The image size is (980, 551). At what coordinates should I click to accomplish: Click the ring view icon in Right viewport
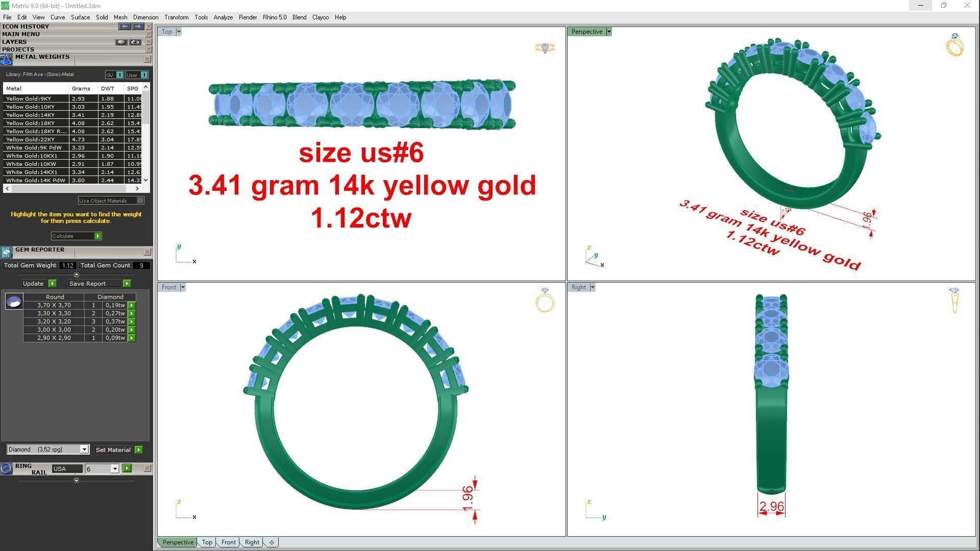[x=954, y=300]
